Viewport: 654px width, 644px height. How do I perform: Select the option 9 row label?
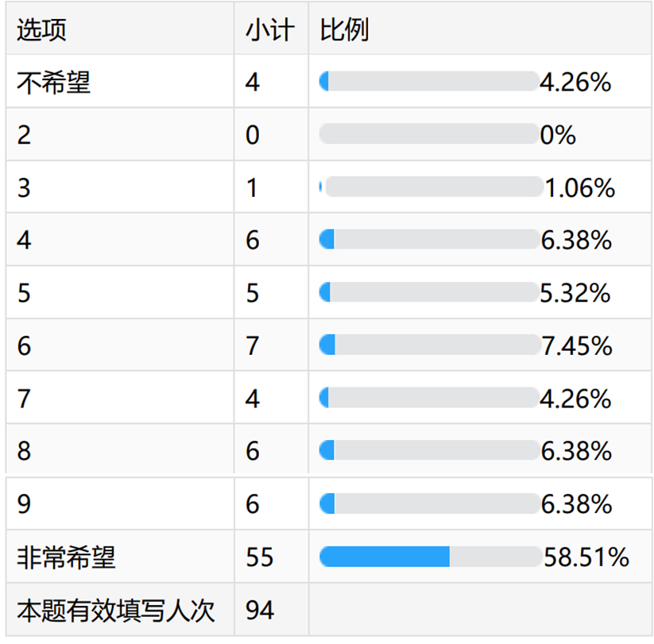click(x=25, y=504)
